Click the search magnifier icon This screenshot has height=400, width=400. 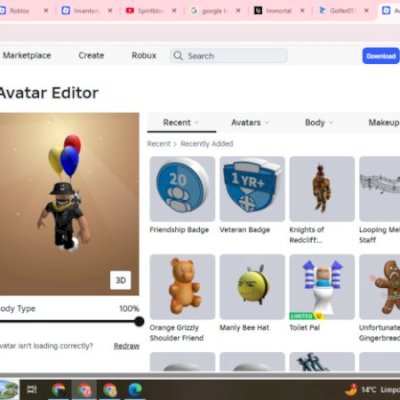178,56
